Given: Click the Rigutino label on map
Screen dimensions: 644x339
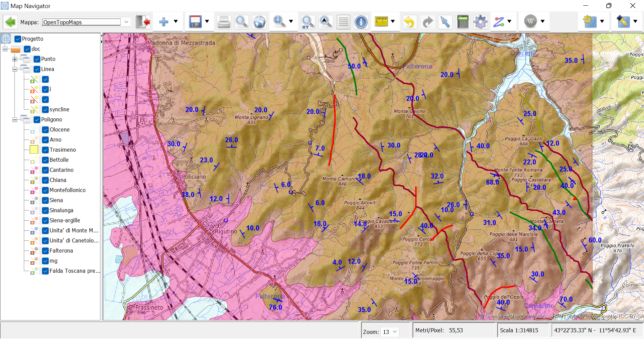Looking at the screenshot, I should pos(226,231).
